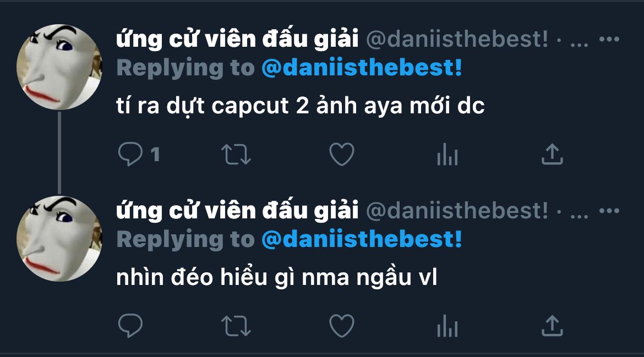Like the 'ngầu vl' tweet
Image resolution: width=644 pixels, height=357 pixels.
pyautogui.click(x=342, y=326)
